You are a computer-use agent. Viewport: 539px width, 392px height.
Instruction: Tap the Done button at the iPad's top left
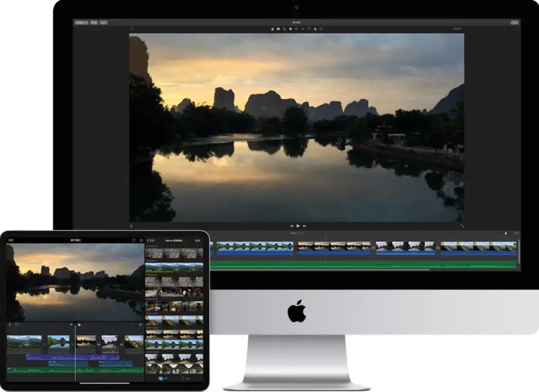click(11, 240)
